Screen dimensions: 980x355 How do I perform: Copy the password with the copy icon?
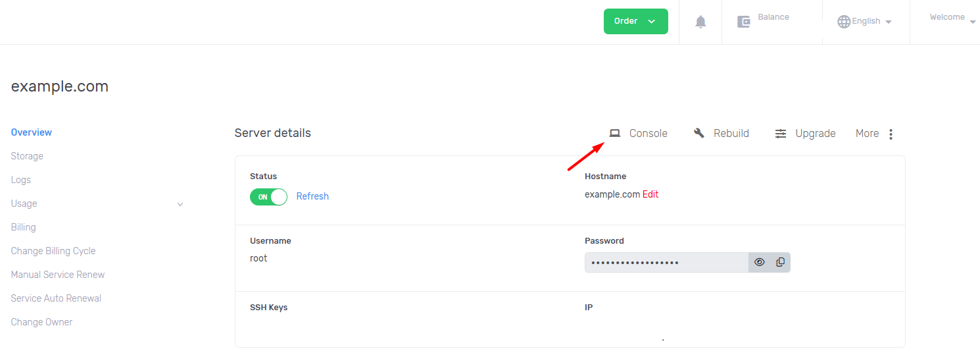(x=780, y=262)
